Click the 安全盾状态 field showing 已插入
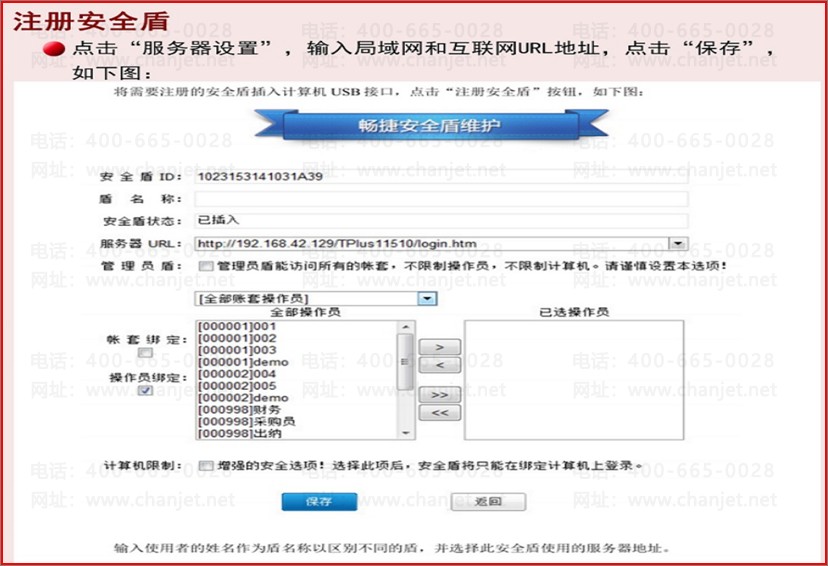Viewport: 828px width, 566px height. [x=441, y=221]
